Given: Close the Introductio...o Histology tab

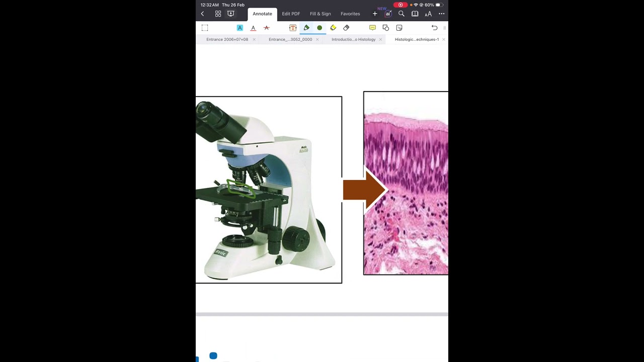Looking at the screenshot, I should pyautogui.click(x=380, y=39).
